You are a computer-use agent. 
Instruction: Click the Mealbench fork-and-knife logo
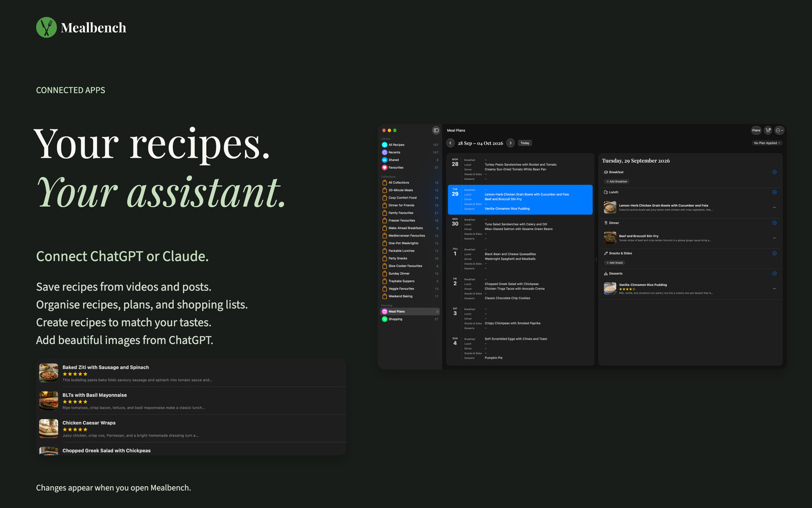tap(47, 28)
